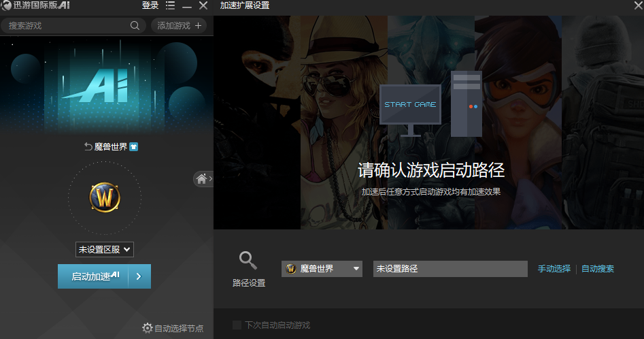Close the 迅游 main window
This screenshot has width=644, height=339.
tap(203, 5)
